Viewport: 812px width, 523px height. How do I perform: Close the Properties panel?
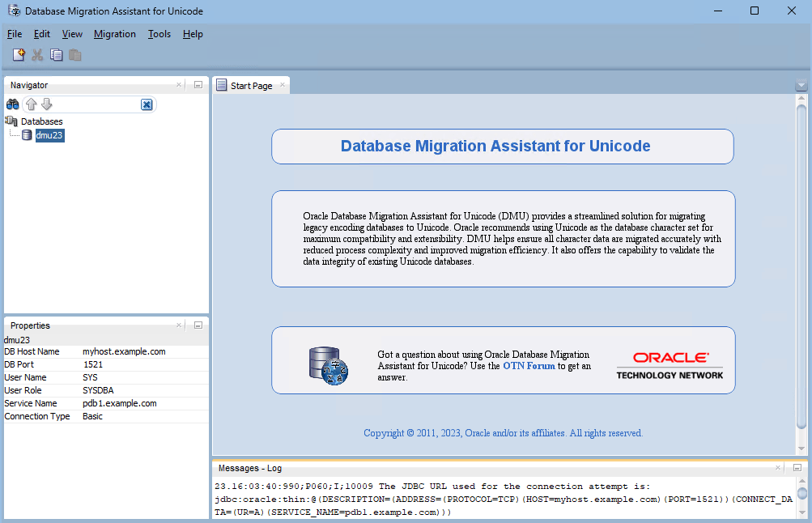(179, 325)
